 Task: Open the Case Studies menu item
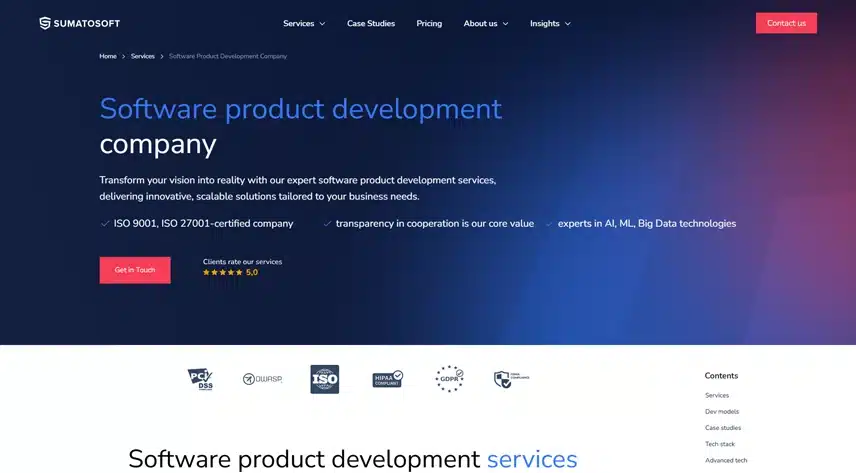click(x=371, y=23)
